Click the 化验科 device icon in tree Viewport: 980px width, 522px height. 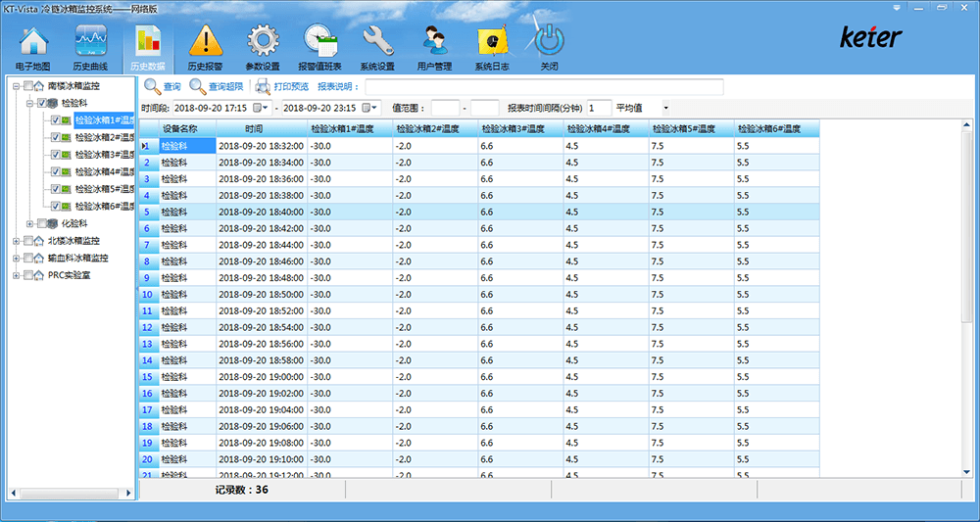(x=53, y=223)
